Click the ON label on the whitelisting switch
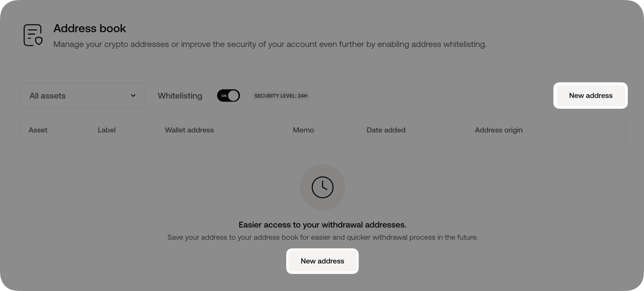The width and height of the screenshot is (644, 291). [x=224, y=96]
